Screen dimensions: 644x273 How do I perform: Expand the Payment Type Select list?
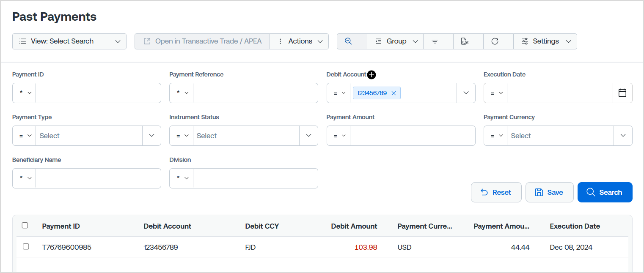(151, 136)
